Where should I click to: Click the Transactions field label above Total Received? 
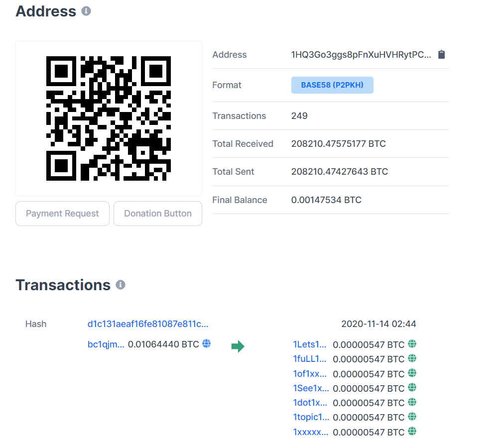(239, 116)
